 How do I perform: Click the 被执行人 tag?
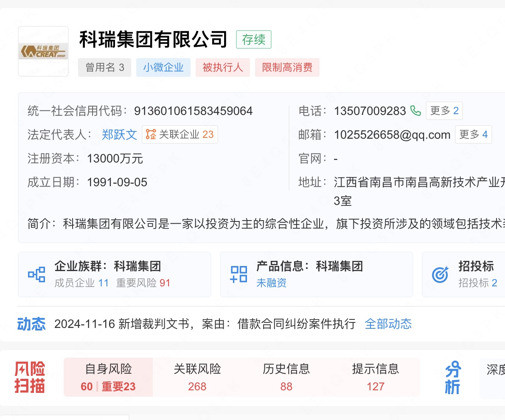pos(222,67)
